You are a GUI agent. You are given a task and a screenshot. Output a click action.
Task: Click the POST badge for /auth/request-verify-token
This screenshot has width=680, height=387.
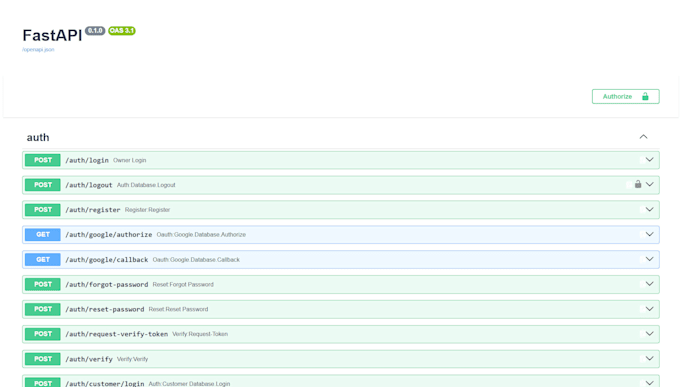pyautogui.click(x=42, y=334)
